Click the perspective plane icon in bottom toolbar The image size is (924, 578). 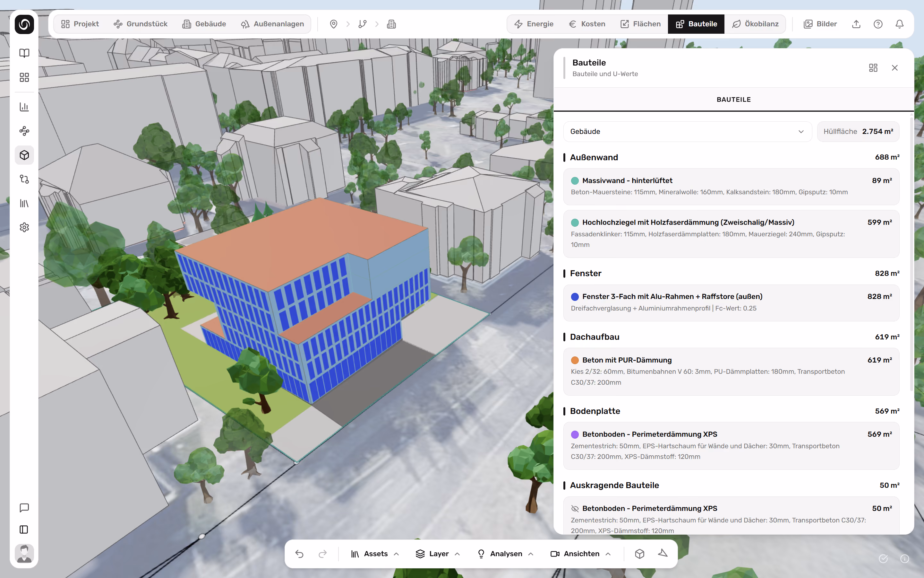point(663,553)
